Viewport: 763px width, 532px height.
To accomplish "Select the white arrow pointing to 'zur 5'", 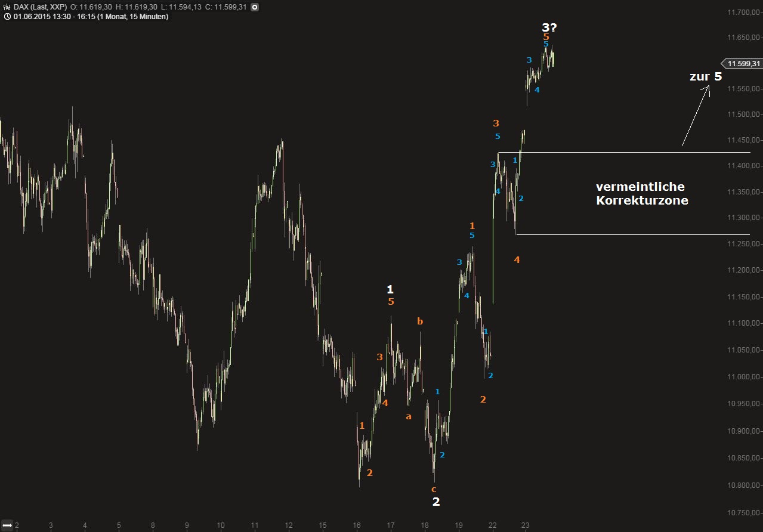I will (x=696, y=115).
